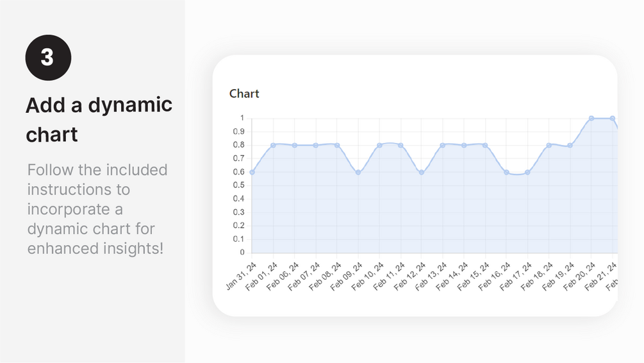
Task: Click the "Feb 08, 24" x-axis label
Action: coord(325,276)
